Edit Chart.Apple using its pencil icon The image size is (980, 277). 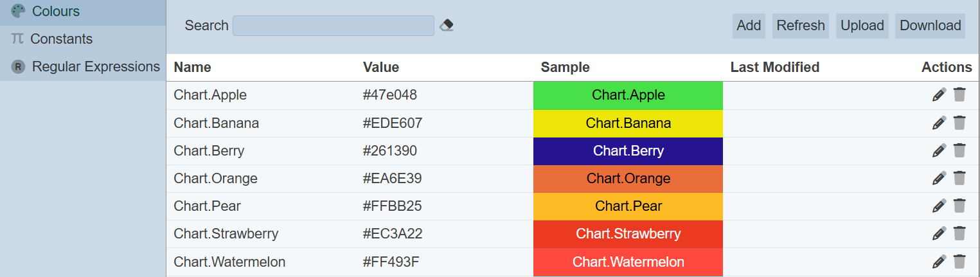point(939,95)
